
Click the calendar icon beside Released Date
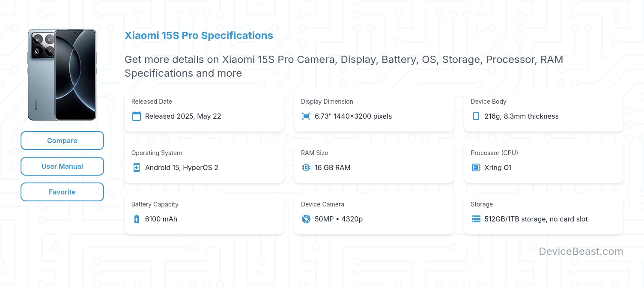pos(136,116)
